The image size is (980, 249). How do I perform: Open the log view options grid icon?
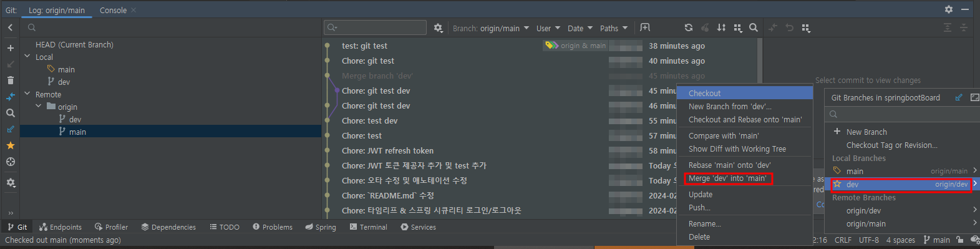[x=738, y=28]
